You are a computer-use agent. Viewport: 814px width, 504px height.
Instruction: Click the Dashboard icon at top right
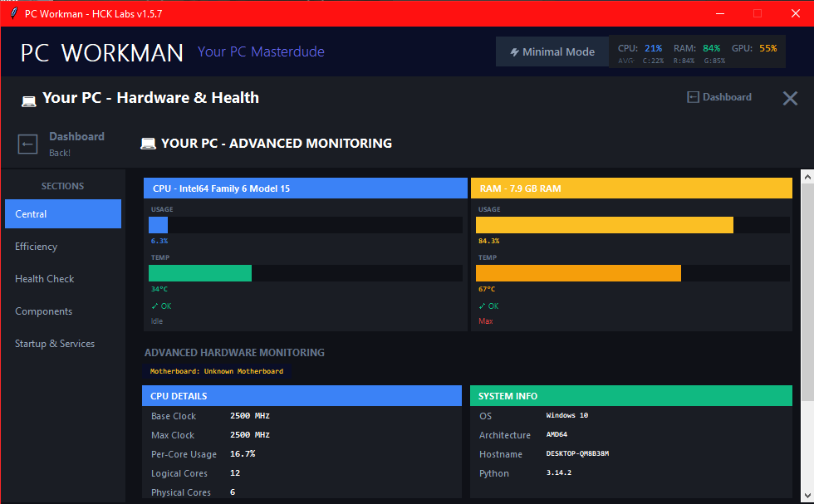tap(693, 97)
